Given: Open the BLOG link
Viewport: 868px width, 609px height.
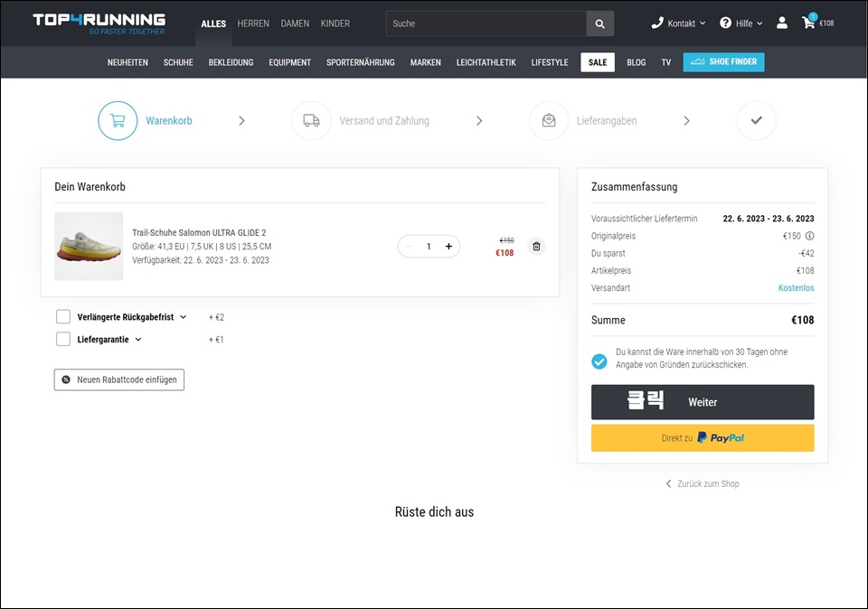Looking at the screenshot, I should 636,62.
